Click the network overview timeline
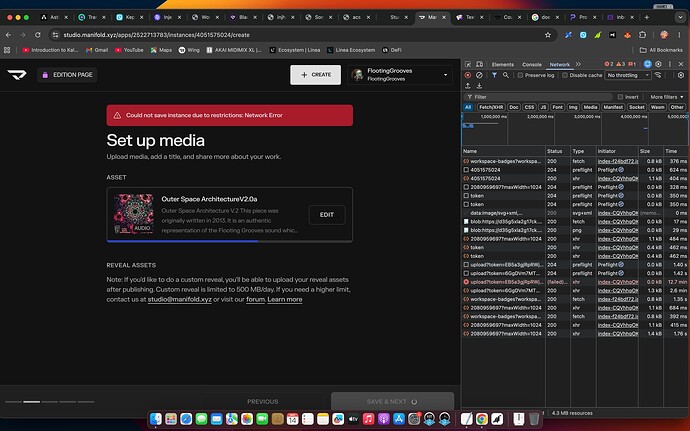 point(575,129)
